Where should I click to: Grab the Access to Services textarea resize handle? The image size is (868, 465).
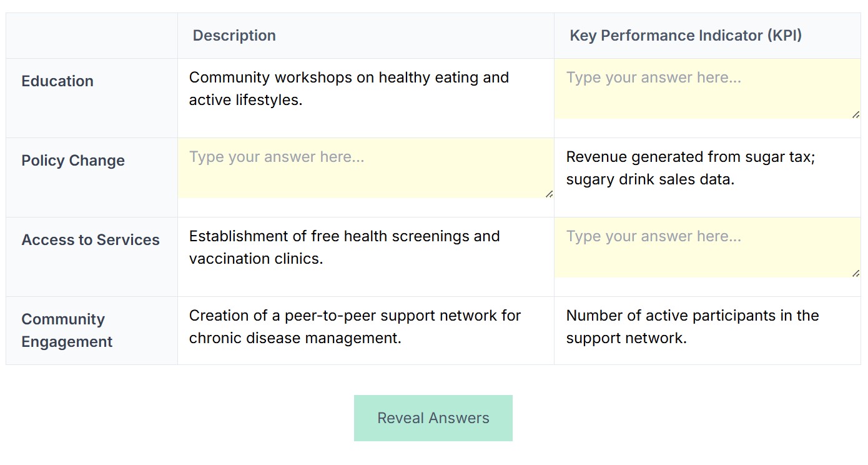[x=856, y=273]
